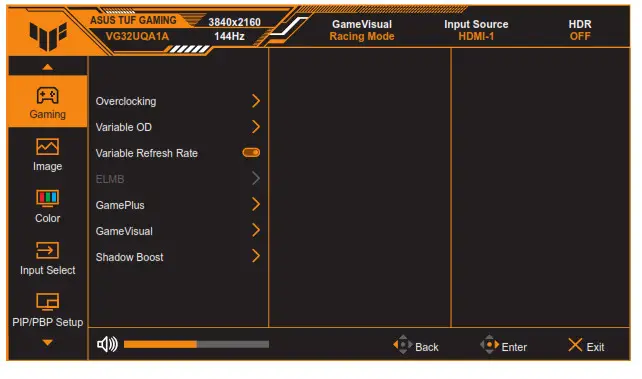Viewport: 642px width, 379px height.
Task: Click the VG32UQA1A model name
Action: 137,36
